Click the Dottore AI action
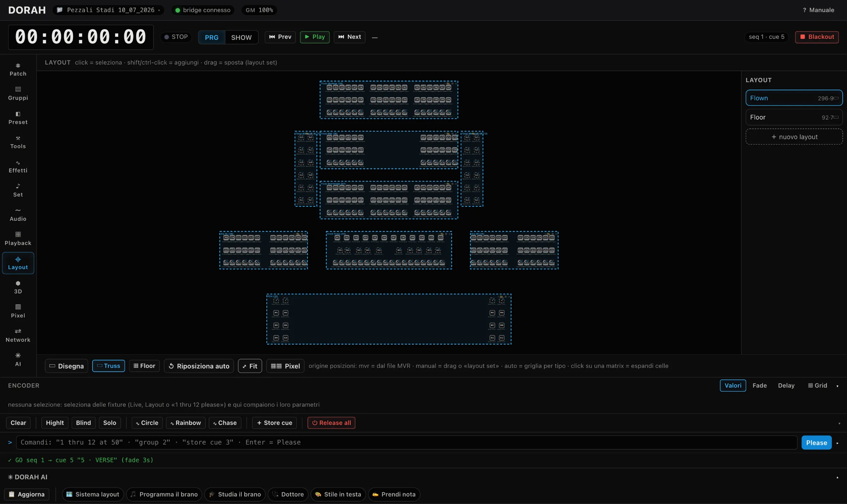Screen dimensions: 847x504 288,494
